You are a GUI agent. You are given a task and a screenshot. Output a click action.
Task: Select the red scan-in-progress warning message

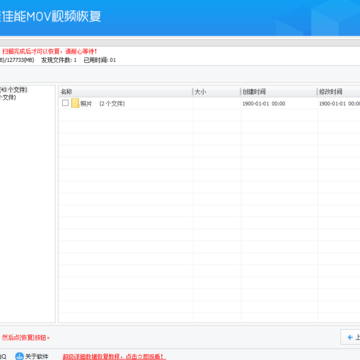(x=50, y=51)
